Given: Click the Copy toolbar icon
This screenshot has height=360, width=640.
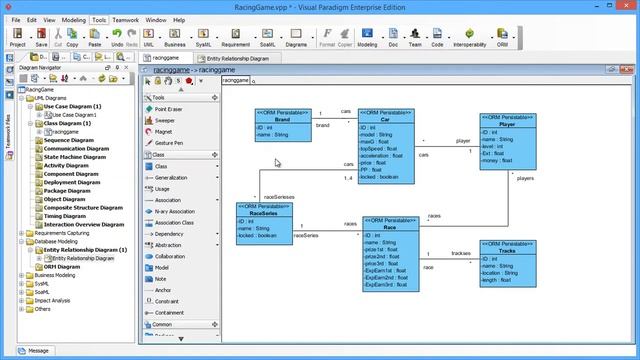Looking at the screenshot, I should [72, 38].
